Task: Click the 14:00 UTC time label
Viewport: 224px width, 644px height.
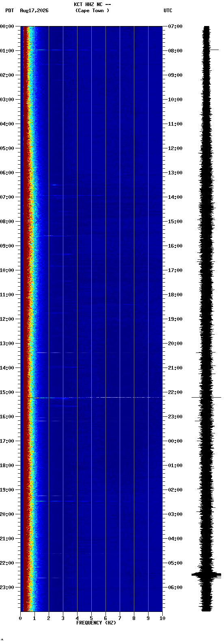Action: click(175, 197)
